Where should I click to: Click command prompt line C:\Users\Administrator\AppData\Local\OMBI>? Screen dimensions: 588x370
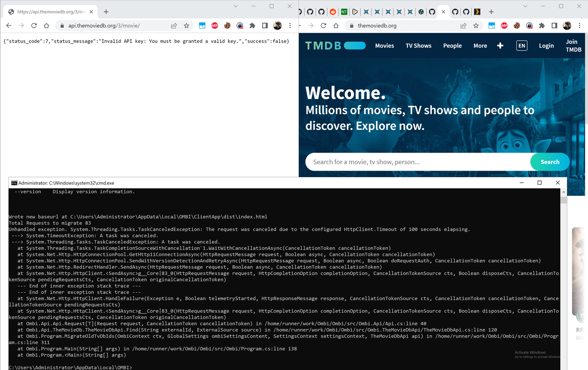point(70,367)
